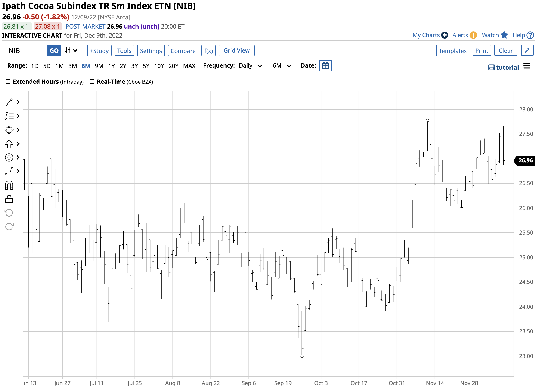Screen dimensions: 555x392
Task: Enable Real-Time Cboe BZX checkbox
Action: (x=92, y=81)
